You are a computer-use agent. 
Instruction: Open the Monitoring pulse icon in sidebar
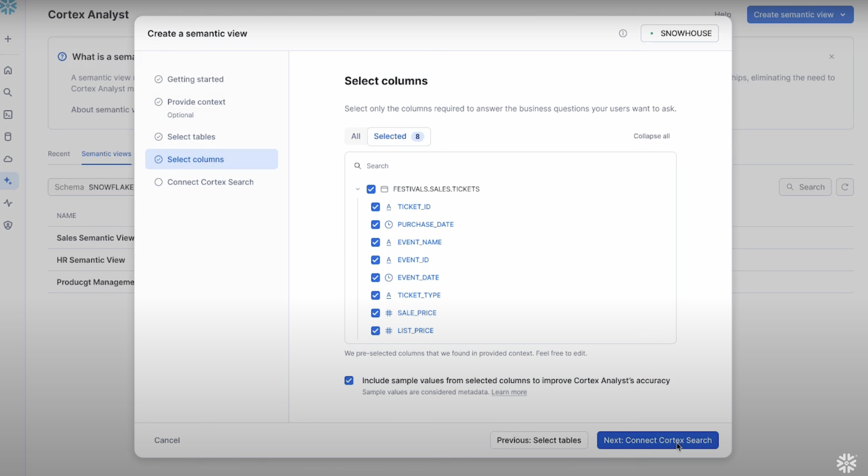tap(8, 203)
